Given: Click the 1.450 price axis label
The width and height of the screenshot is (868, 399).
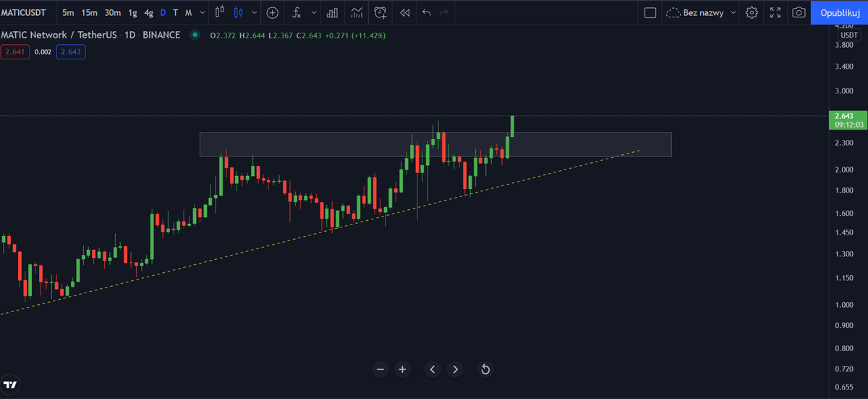Looking at the screenshot, I should click(x=843, y=232).
